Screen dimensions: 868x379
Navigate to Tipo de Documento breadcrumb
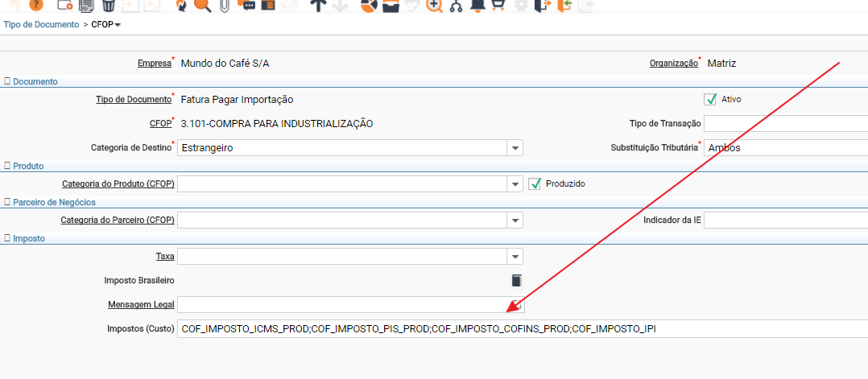click(x=42, y=24)
